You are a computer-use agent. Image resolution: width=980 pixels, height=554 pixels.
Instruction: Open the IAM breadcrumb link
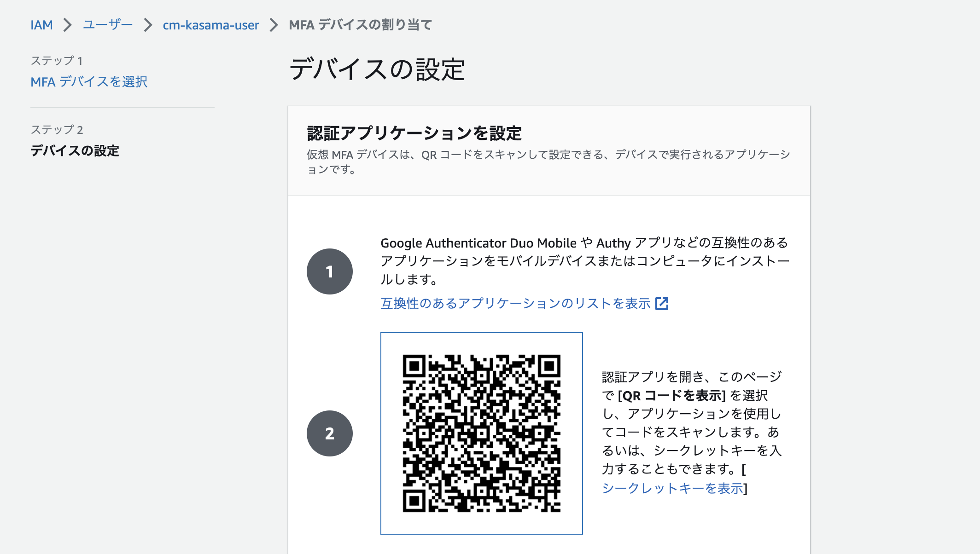tap(41, 25)
